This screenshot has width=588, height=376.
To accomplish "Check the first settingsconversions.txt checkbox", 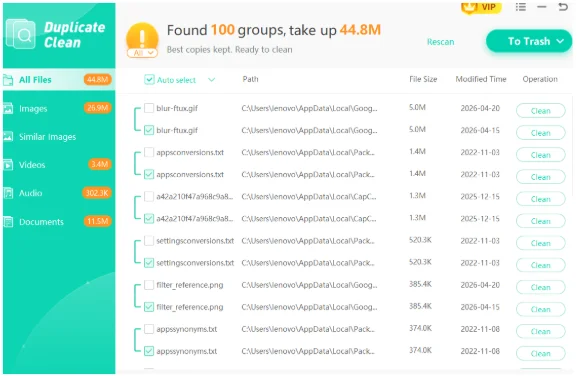I will (149, 241).
